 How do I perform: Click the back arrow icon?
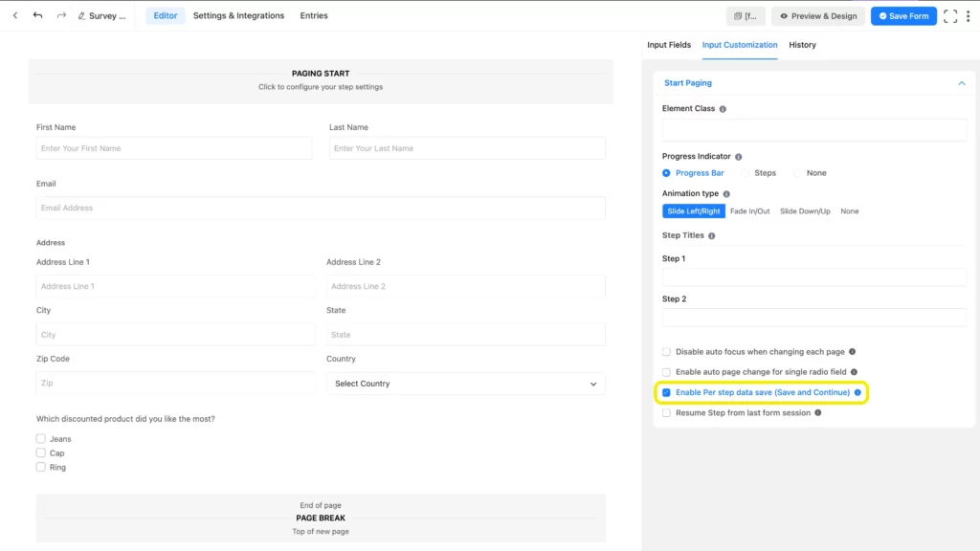point(15,15)
